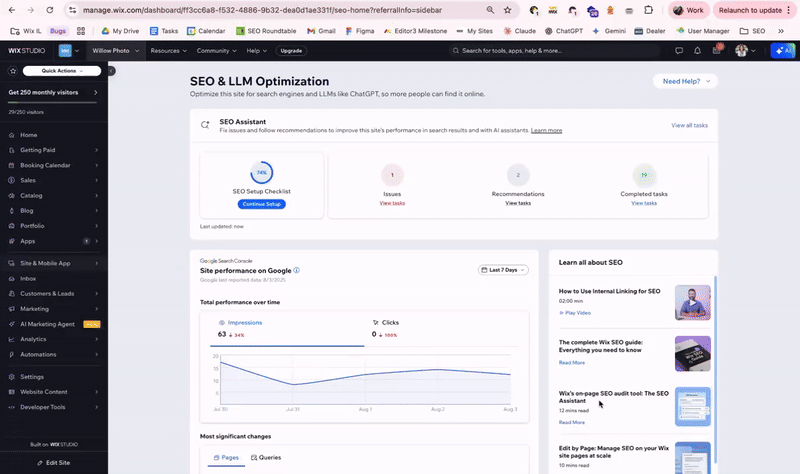Open the Gmail bookmark
This screenshot has height=474, width=800.
click(x=321, y=31)
